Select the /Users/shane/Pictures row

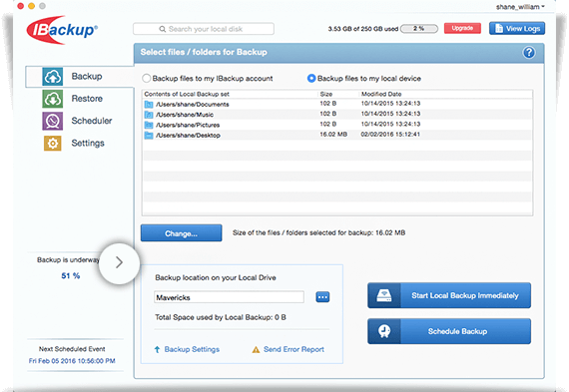pyautogui.click(x=337, y=125)
